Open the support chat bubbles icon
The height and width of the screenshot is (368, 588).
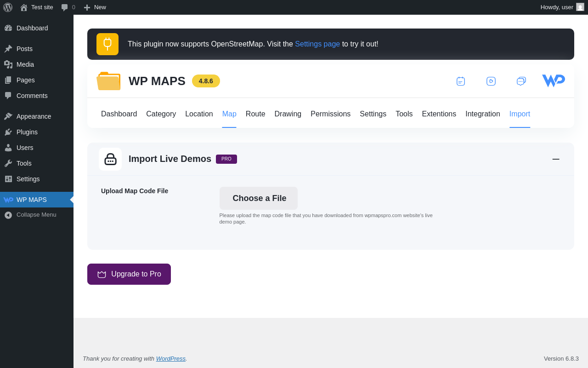tap(521, 81)
